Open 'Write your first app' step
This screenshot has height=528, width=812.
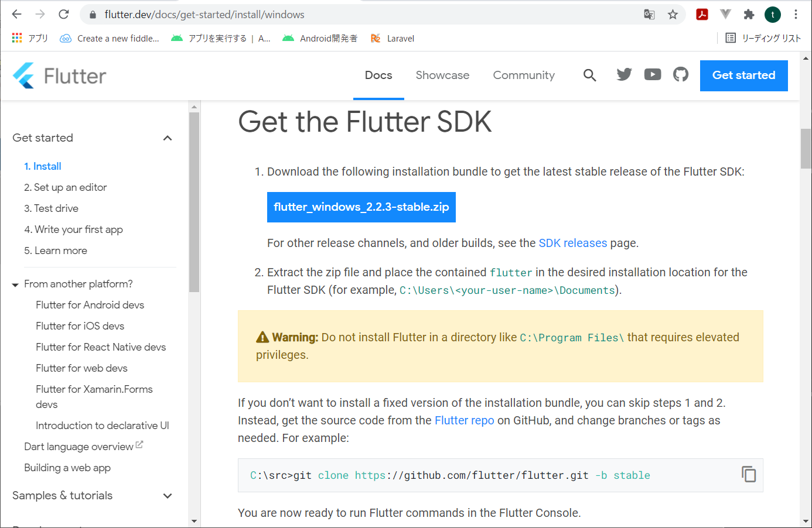74,229
